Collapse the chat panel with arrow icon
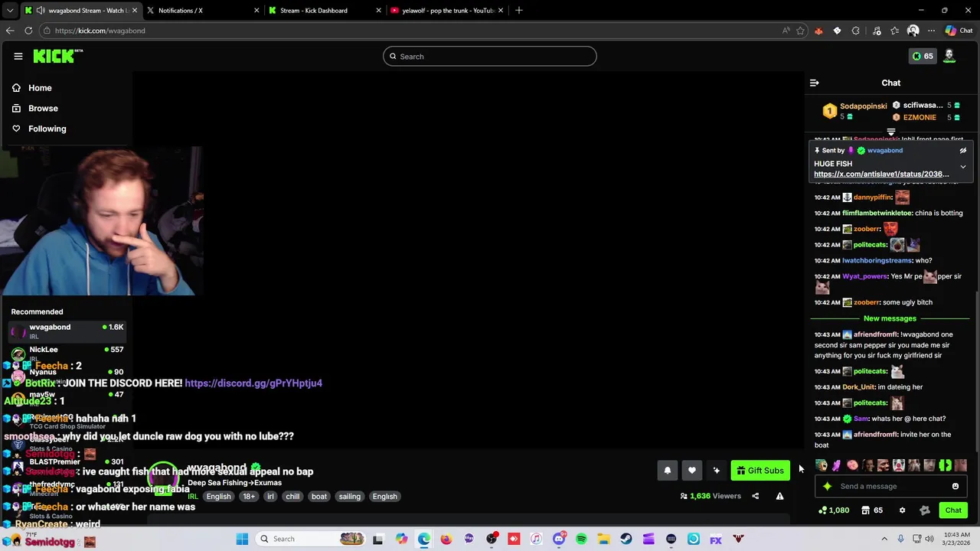 point(815,83)
